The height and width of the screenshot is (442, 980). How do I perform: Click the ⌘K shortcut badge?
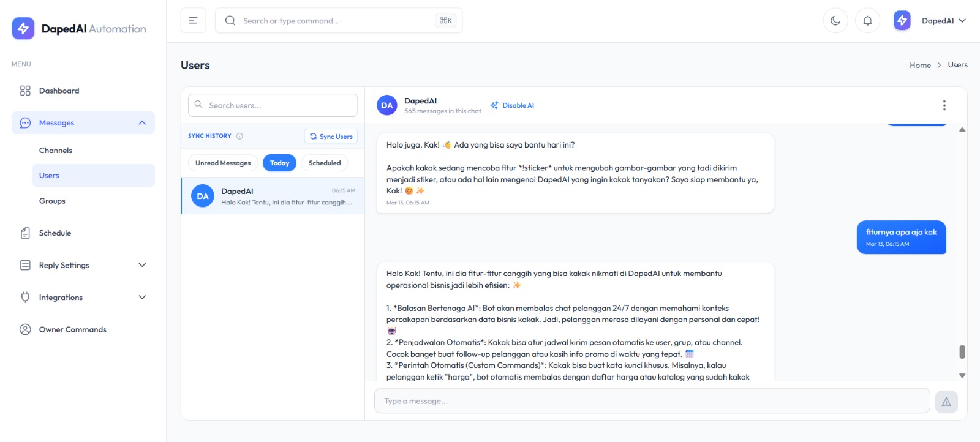click(446, 21)
